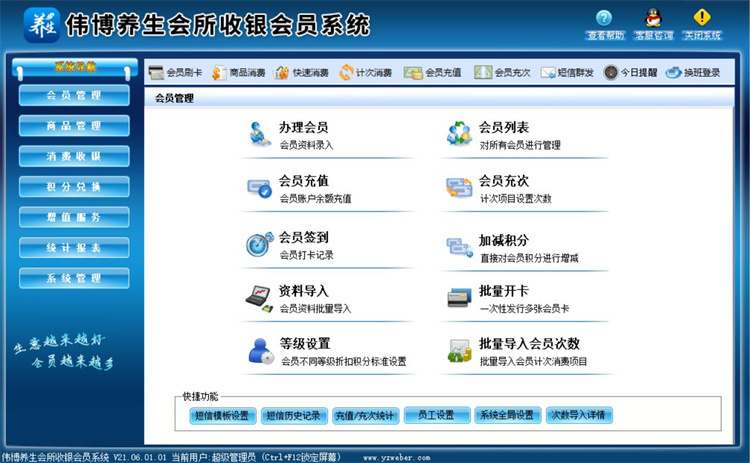Open 会员刷卡 in the toolbar

pyautogui.click(x=176, y=72)
